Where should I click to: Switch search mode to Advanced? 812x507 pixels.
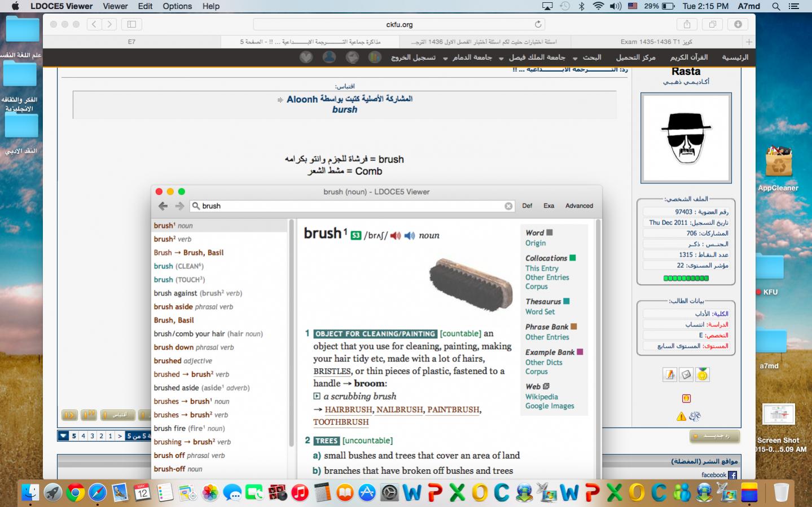point(579,206)
